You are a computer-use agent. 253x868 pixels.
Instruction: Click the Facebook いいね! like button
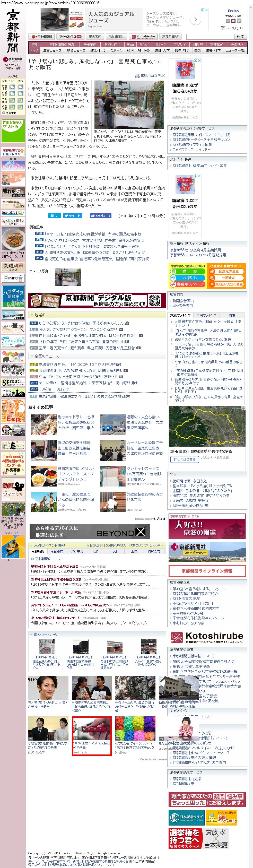click(x=100, y=216)
